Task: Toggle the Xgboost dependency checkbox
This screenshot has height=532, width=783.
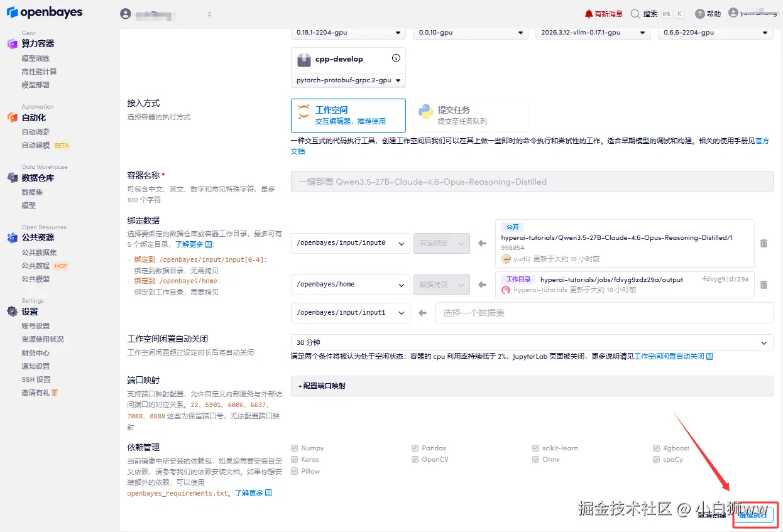Action: (657, 448)
